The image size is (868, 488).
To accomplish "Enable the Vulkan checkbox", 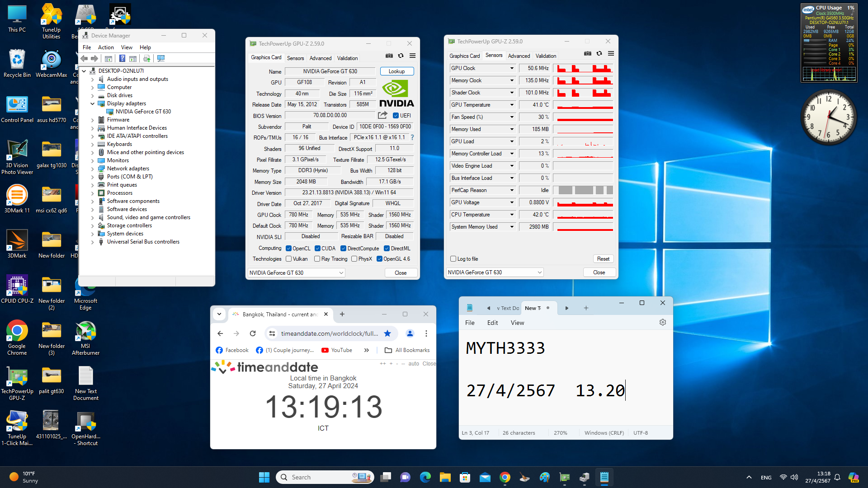I will click(288, 259).
